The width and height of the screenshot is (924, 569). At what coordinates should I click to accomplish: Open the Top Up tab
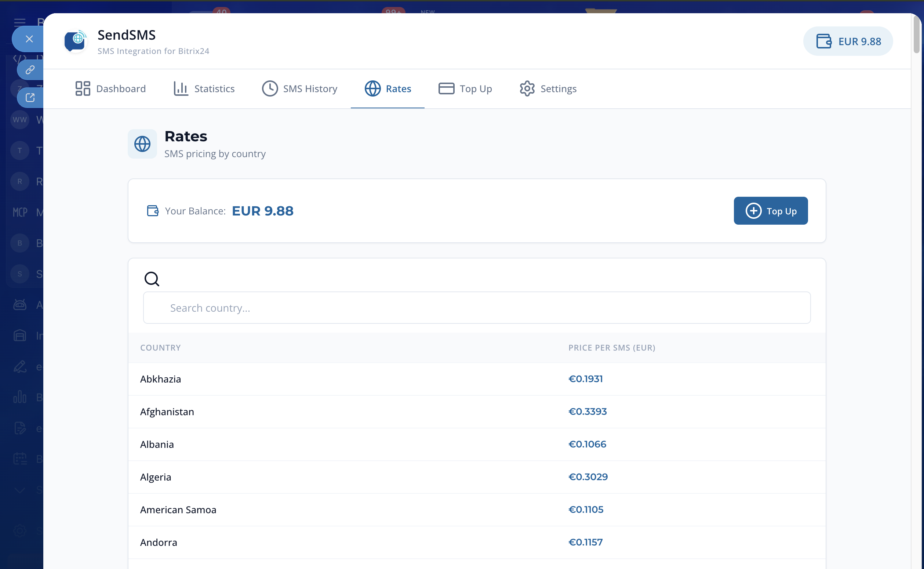[x=465, y=88]
